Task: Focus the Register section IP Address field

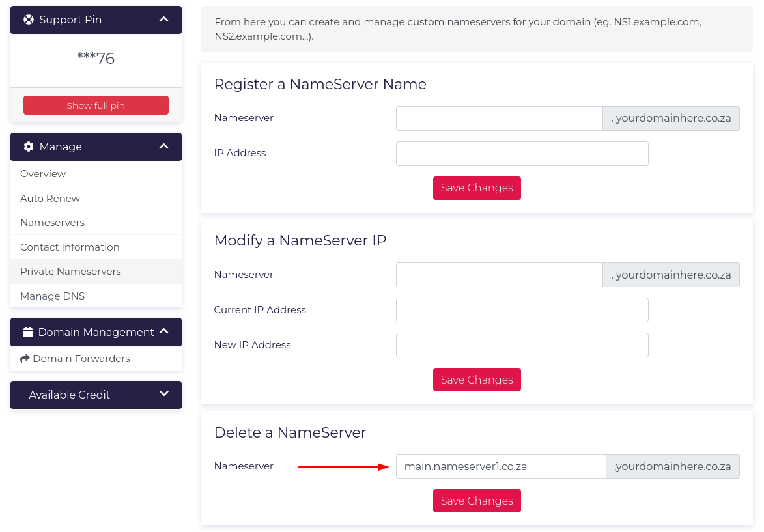Action: pos(522,154)
